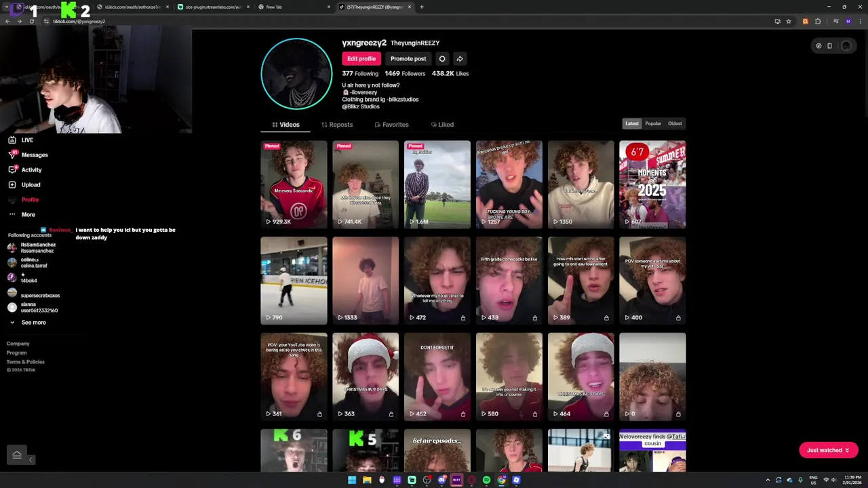Click the 1469 Followers count
The height and width of the screenshot is (488, 868).
click(x=405, y=73)
